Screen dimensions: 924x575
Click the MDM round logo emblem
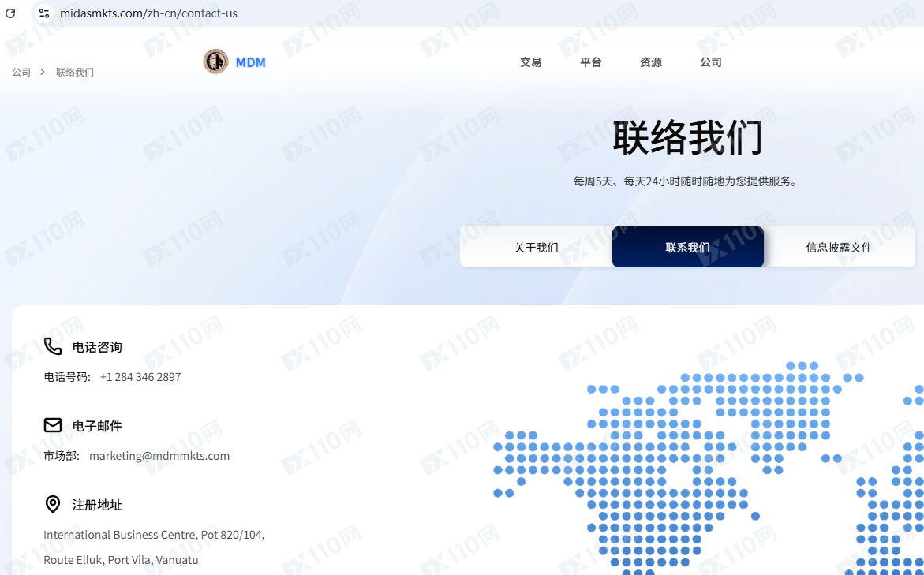click(215, 62)
